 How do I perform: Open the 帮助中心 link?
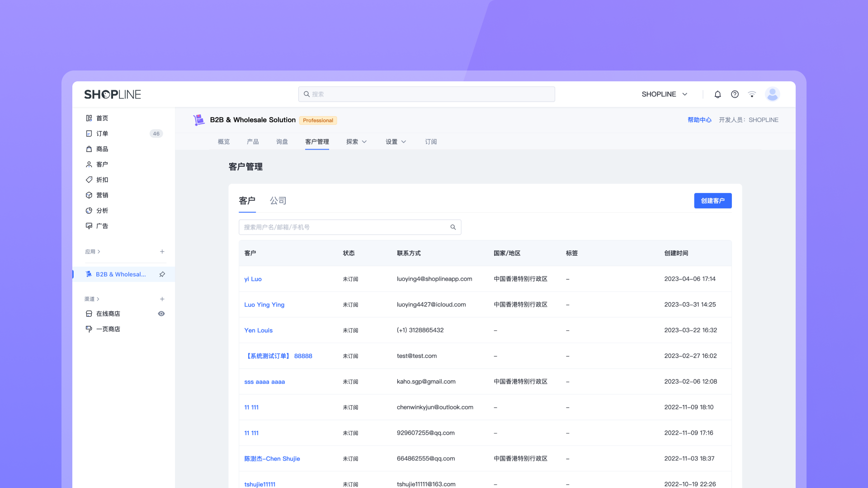(699, 120)
